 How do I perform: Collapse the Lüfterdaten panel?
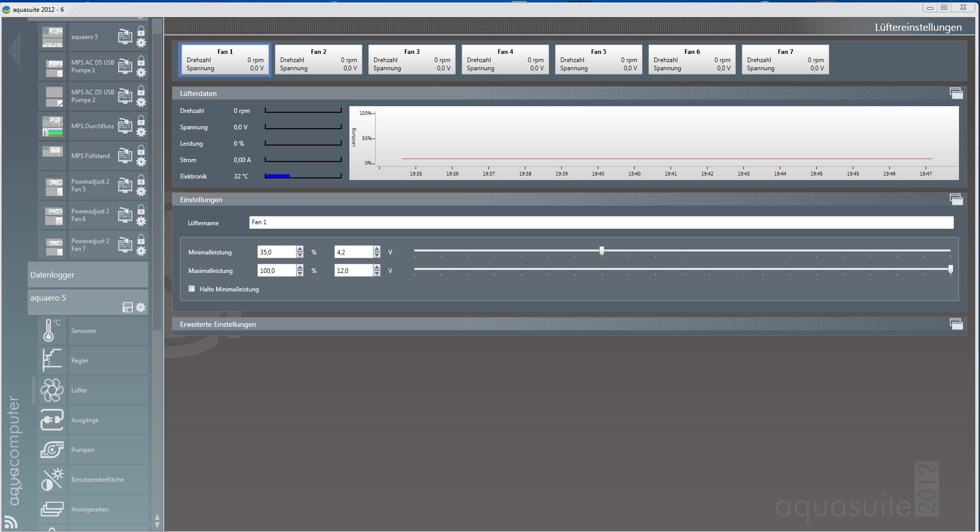pos(956,93)
